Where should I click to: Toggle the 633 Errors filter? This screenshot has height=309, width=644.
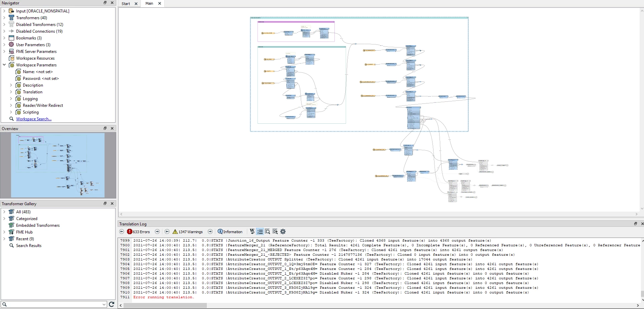coord(138,231)
